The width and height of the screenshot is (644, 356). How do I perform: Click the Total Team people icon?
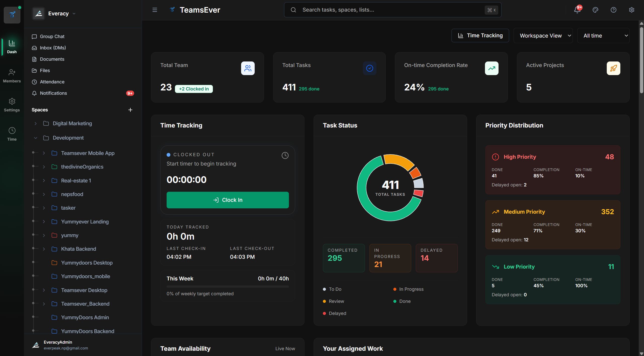coord(248,68)
